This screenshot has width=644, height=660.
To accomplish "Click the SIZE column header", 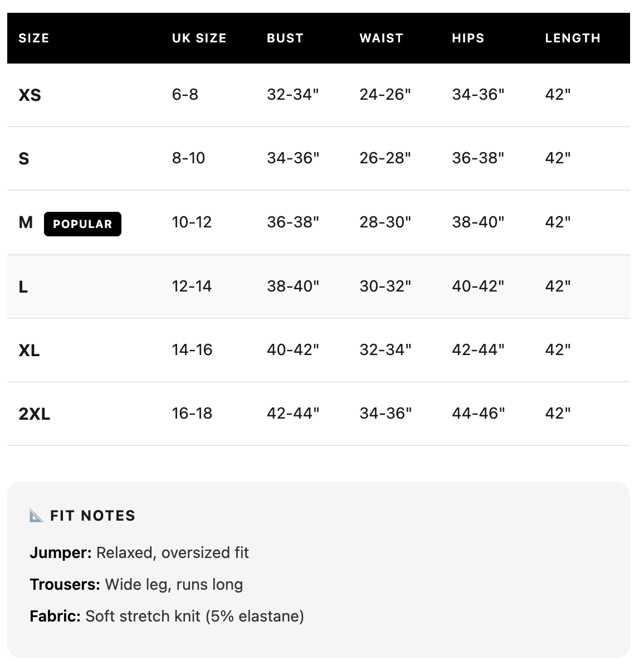I will [x=34, y=38].
